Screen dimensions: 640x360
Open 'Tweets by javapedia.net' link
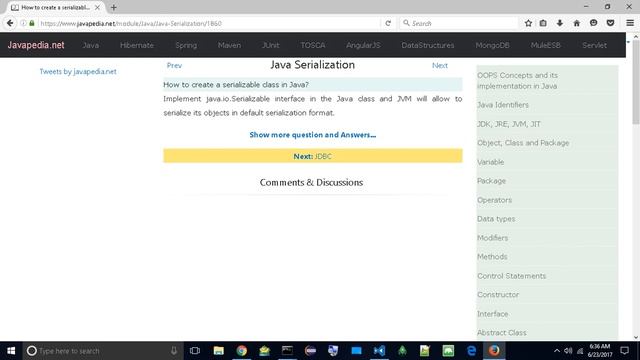pyautogui.click(x=78, y=71)
